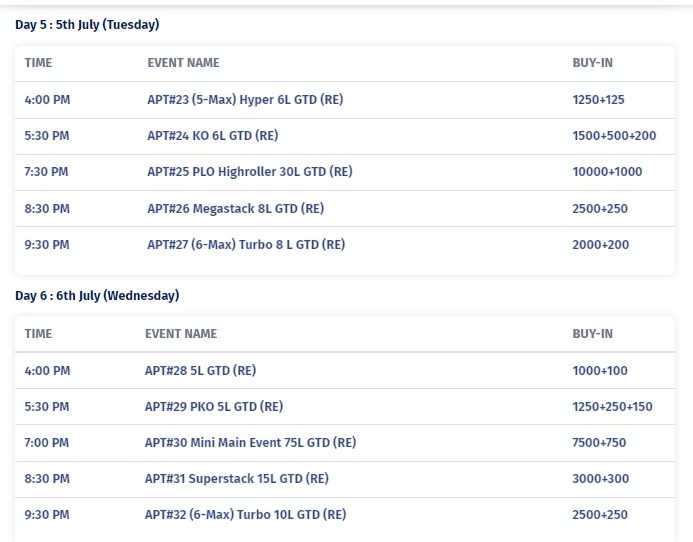Click the BUY-IN header in Day 6 table

593,334
